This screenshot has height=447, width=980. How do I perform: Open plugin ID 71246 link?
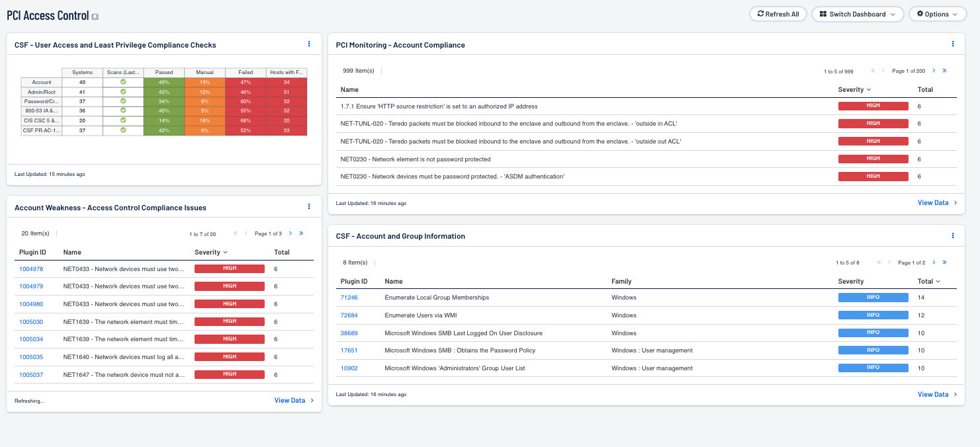349,298
